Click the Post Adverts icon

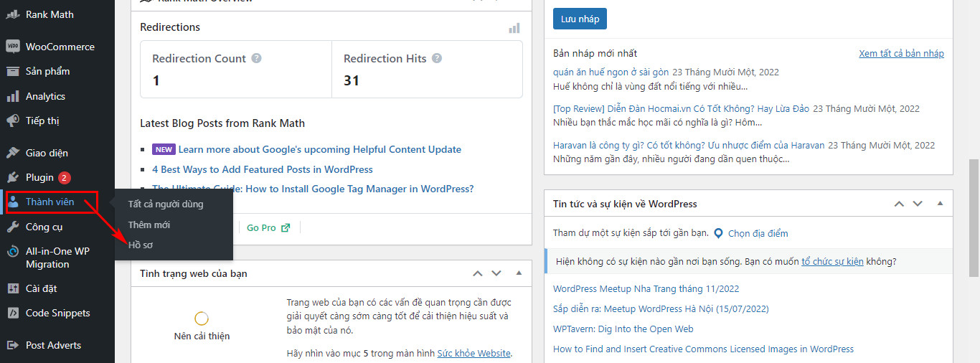[x=13, y=345]
